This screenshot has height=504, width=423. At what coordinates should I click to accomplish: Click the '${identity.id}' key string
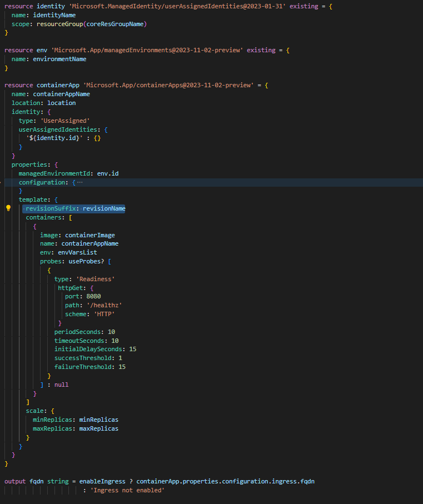point(54,138)
